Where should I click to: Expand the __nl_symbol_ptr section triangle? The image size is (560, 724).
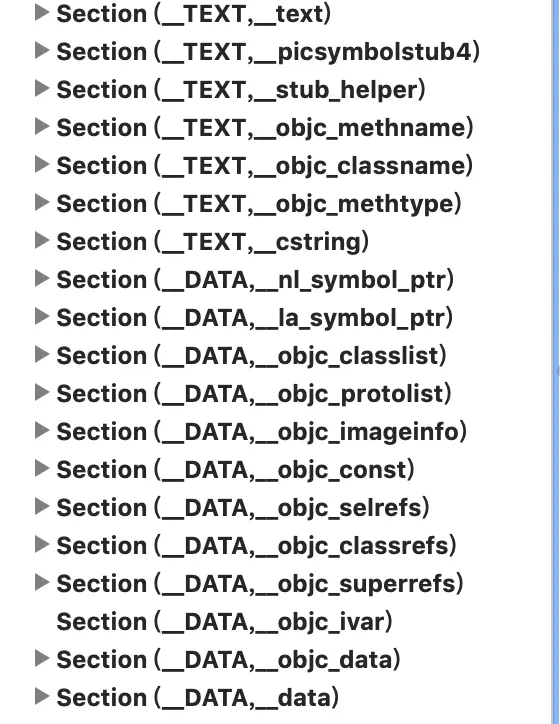tap(42, 279)
